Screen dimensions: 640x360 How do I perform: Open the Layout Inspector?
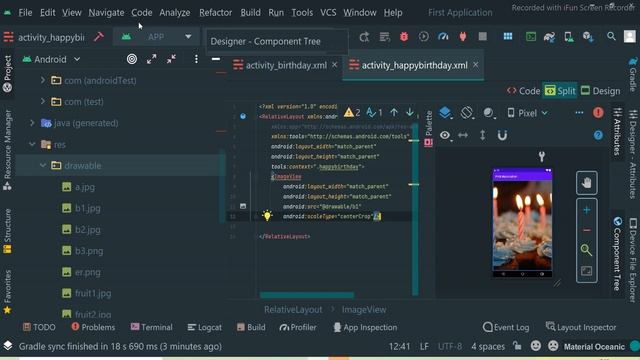tap(581, 327)
